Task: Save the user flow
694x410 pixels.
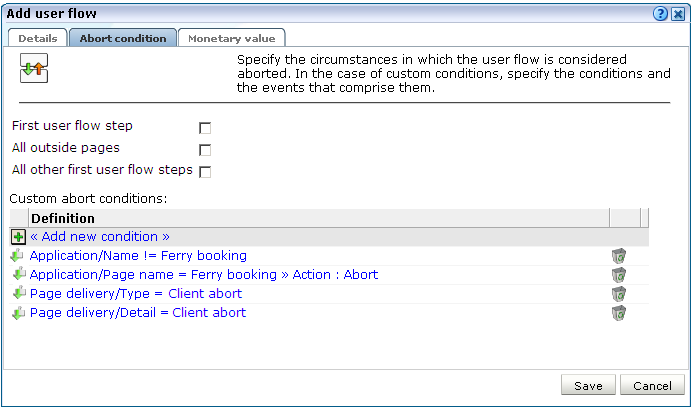Action: pyautogui.click(x=588, y=385)
